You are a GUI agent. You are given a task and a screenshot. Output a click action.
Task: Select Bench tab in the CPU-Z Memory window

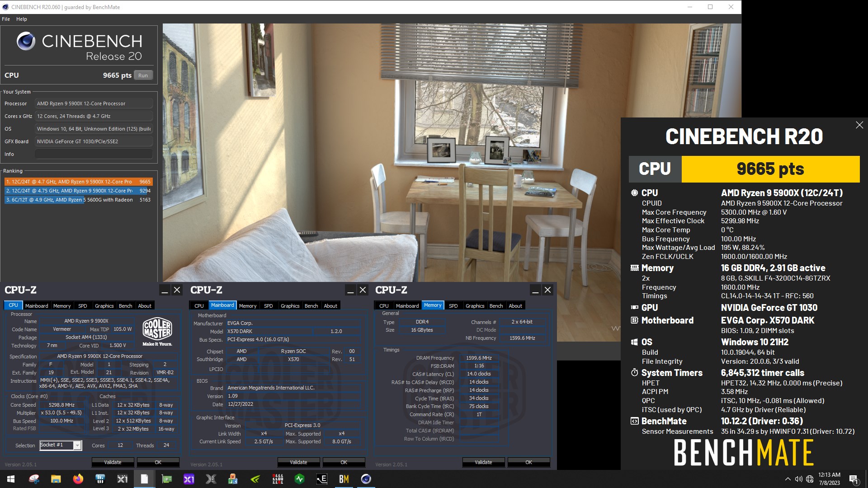tap(496, 306)
